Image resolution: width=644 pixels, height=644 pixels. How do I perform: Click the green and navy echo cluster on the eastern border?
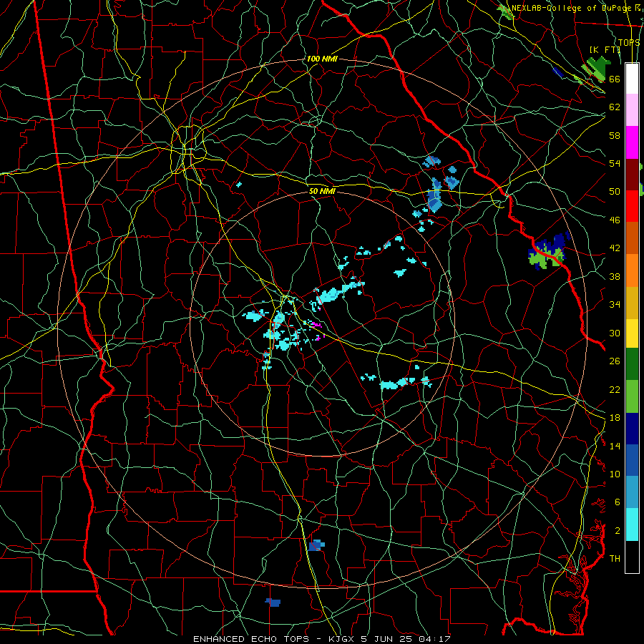549,251
